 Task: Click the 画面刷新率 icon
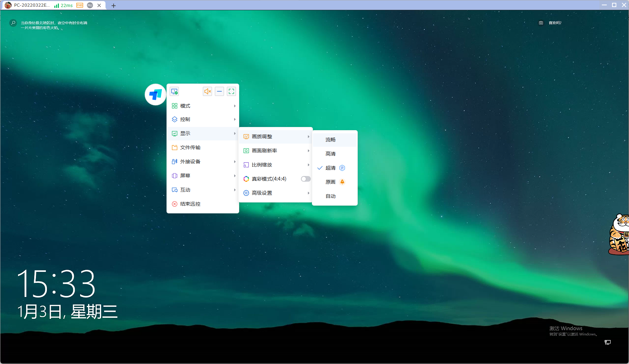coord(246,151)
